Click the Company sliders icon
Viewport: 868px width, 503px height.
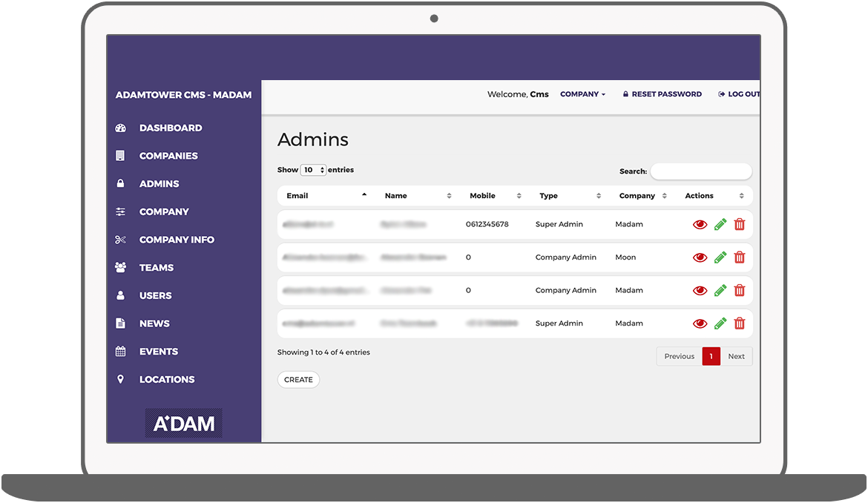[120, 211]
